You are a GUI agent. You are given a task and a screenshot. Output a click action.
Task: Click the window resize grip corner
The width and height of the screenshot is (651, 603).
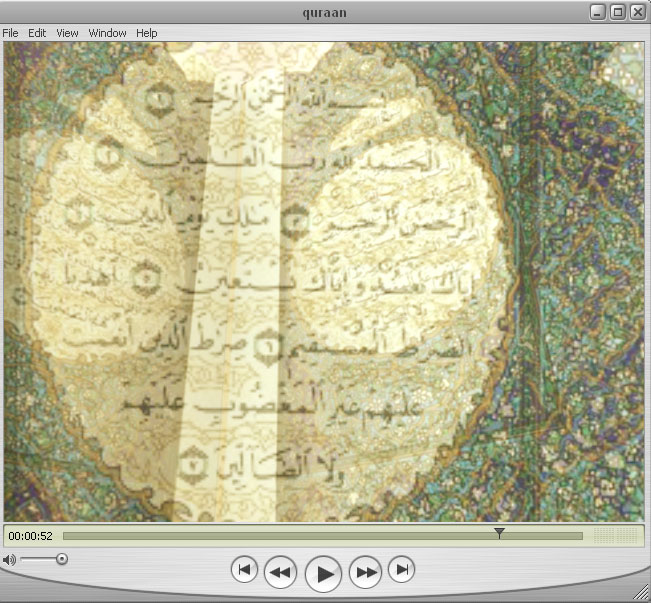(x=642, y=594)
